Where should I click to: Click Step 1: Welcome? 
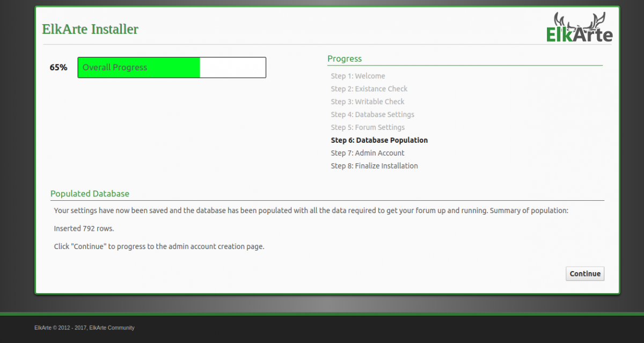tap(358, 76)
